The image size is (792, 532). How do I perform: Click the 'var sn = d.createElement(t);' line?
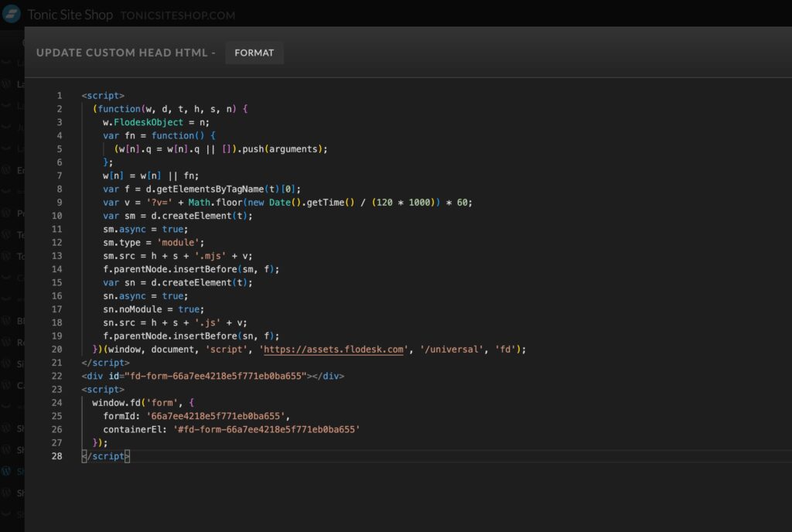pyautogui.click(x=178, y=283)
